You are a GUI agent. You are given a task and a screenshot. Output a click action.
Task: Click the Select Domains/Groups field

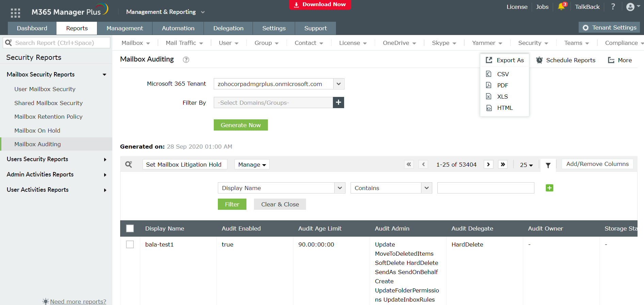pyautogui.click(x=273, y=103)
